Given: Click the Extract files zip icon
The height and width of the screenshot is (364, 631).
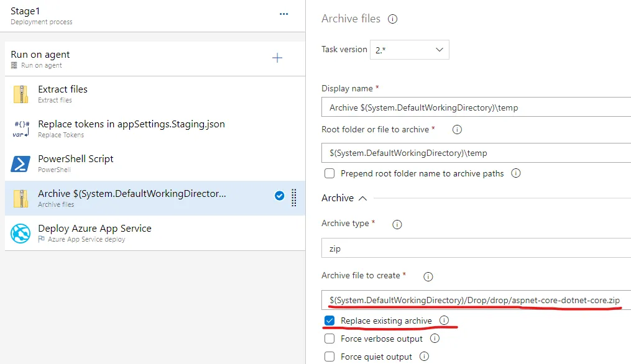Looking at the screenshot, I should 21,94.
